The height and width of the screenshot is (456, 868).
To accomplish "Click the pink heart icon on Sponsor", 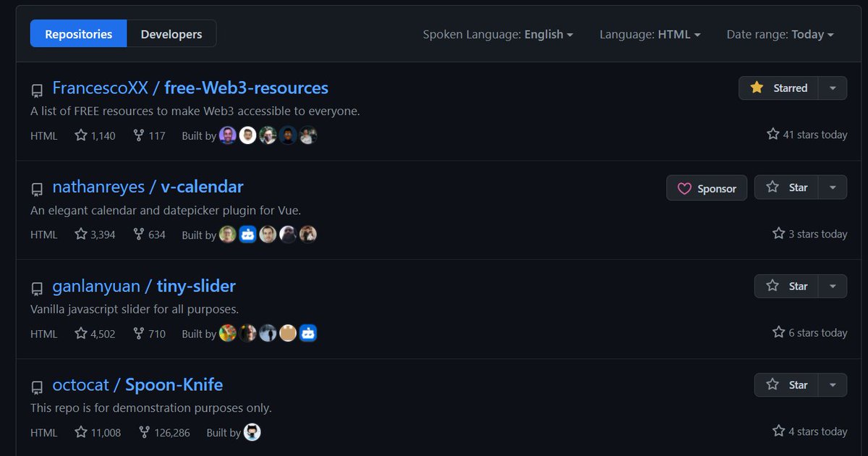I will tap(684, 189).
